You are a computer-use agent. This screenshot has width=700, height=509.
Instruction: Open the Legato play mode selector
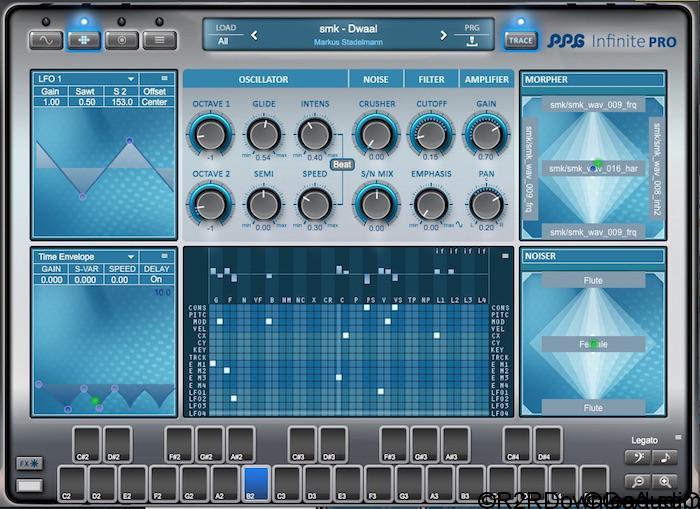(x=644, y=440)
